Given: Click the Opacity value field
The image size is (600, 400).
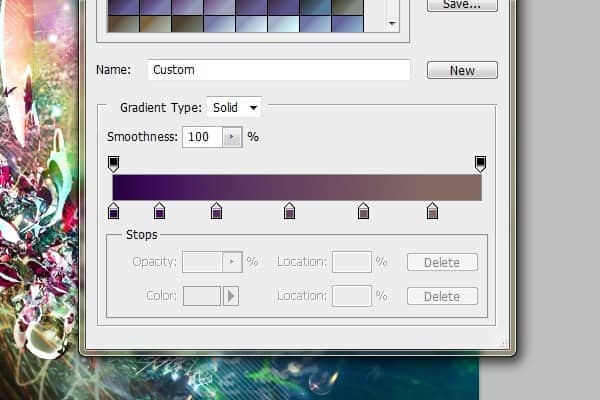Looking at the screenshot, I should [202, 262].
